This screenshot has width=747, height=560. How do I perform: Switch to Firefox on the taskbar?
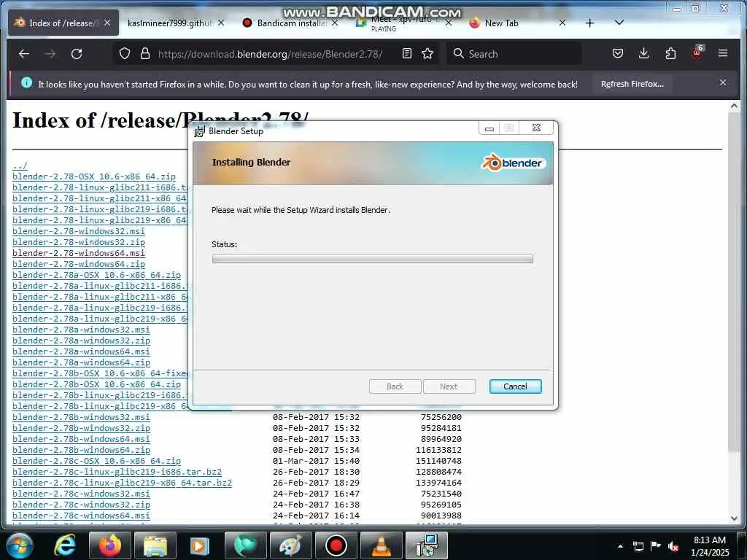coord(110,545)
